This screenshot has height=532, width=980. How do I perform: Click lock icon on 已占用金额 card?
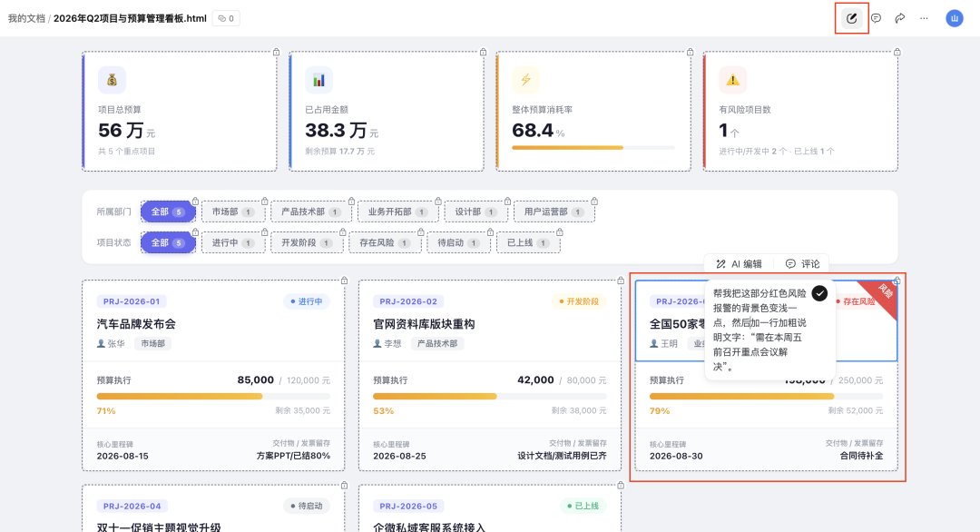click(x=483, y=52)
